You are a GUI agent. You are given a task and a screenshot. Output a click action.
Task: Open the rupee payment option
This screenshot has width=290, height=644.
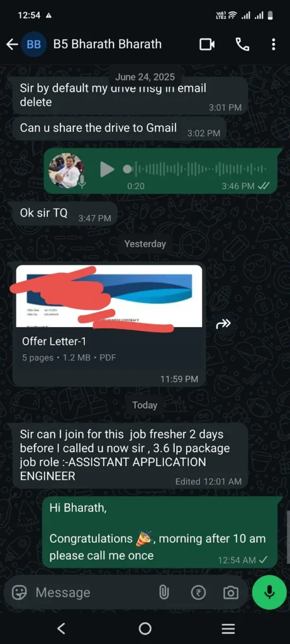(198, 592)
